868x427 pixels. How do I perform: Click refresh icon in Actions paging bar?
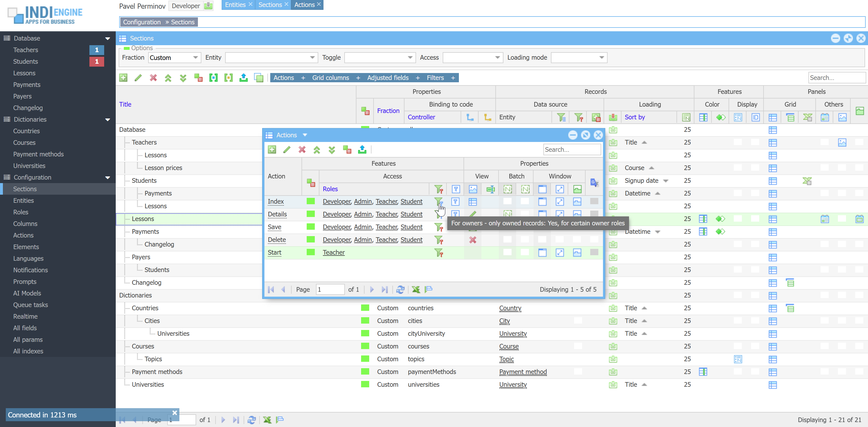pyautogui.click(x=400, y=289)
